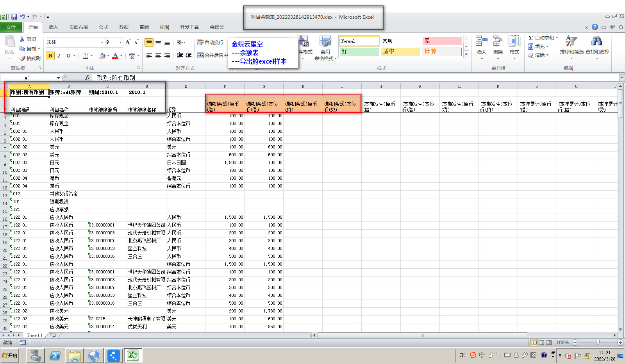The width and height of the screenshot is (625, 364).
Task: Click the Cut (剪切) button
Action: pos(28,39)
